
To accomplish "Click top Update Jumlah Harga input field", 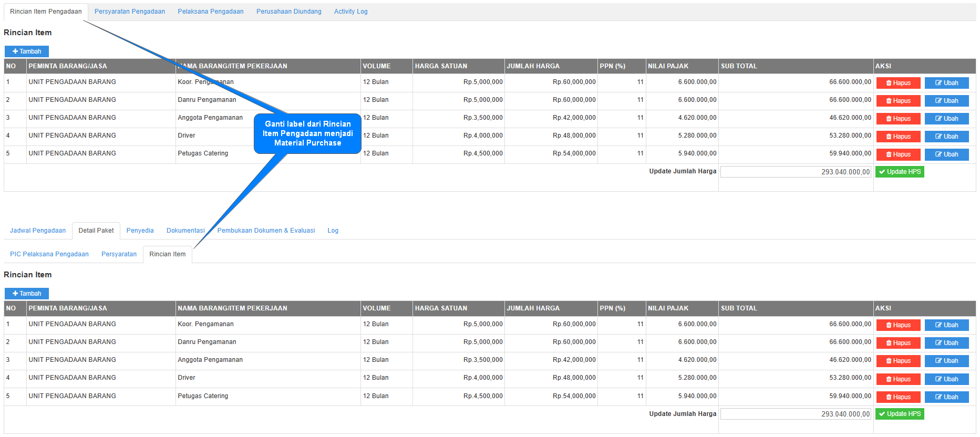I will [x=795, y=172].
